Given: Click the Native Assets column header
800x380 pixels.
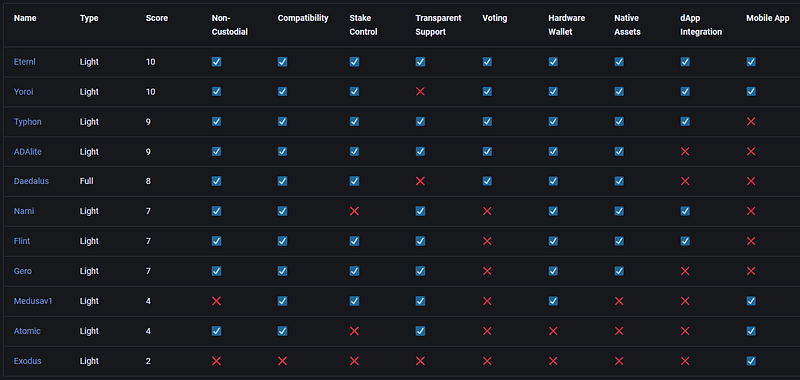Looking at the screenshot, I should coord(628,25).
